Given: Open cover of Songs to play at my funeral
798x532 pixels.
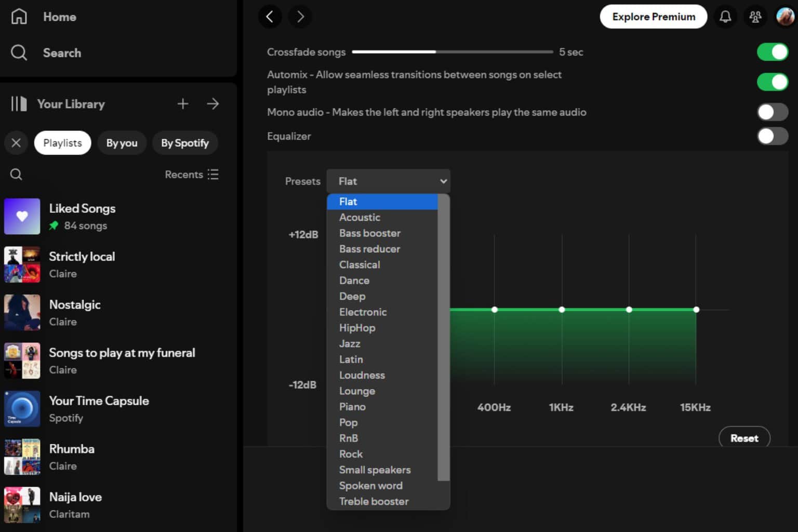Looking at the screenshot, I should coord(22,361).
